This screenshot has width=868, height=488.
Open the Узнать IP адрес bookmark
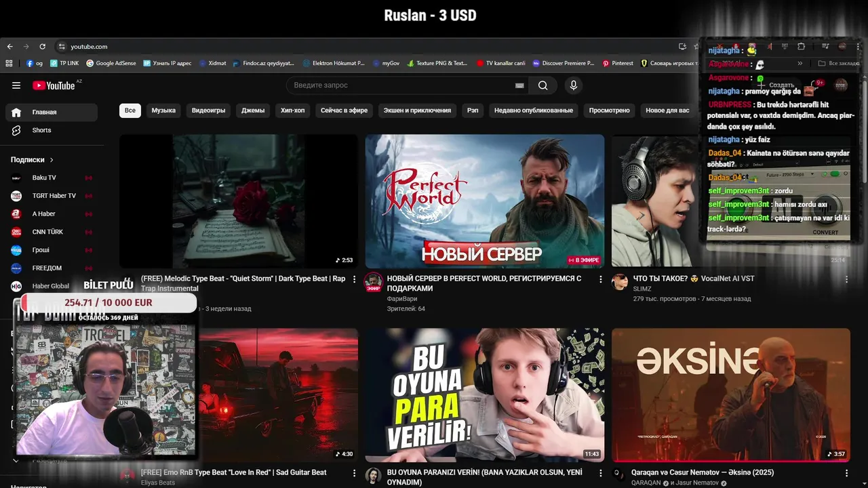coord(167,63)
